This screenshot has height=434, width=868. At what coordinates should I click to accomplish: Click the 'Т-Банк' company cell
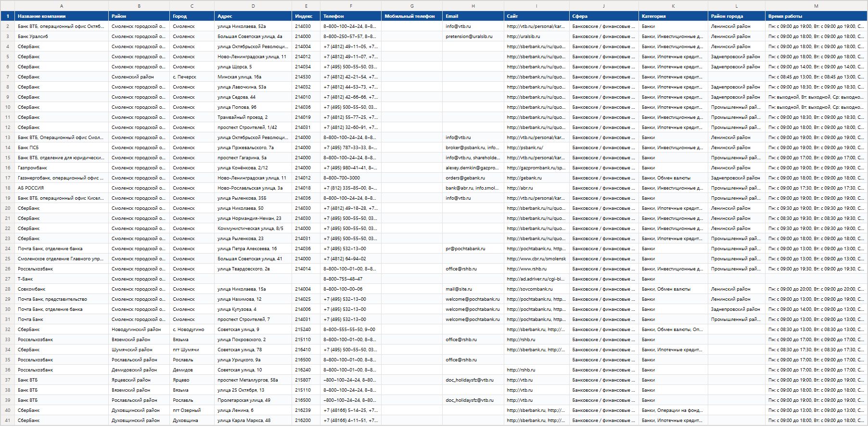(62, 279)
